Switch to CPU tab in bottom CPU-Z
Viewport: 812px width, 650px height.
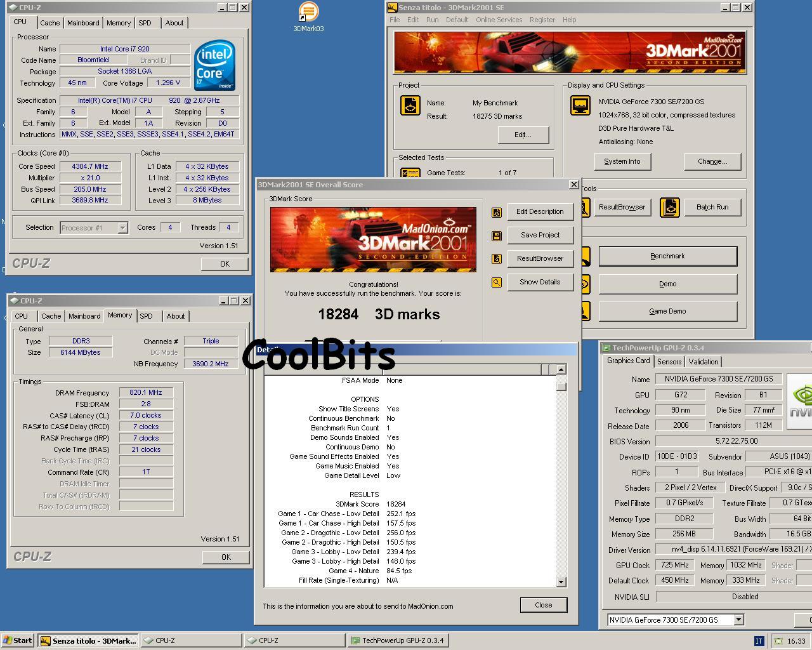[x=22, y=316]
